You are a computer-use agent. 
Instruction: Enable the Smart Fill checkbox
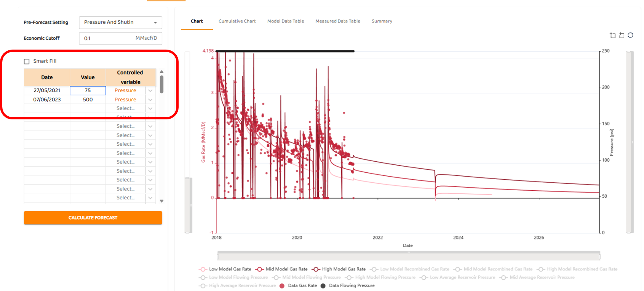pos(27,61)
